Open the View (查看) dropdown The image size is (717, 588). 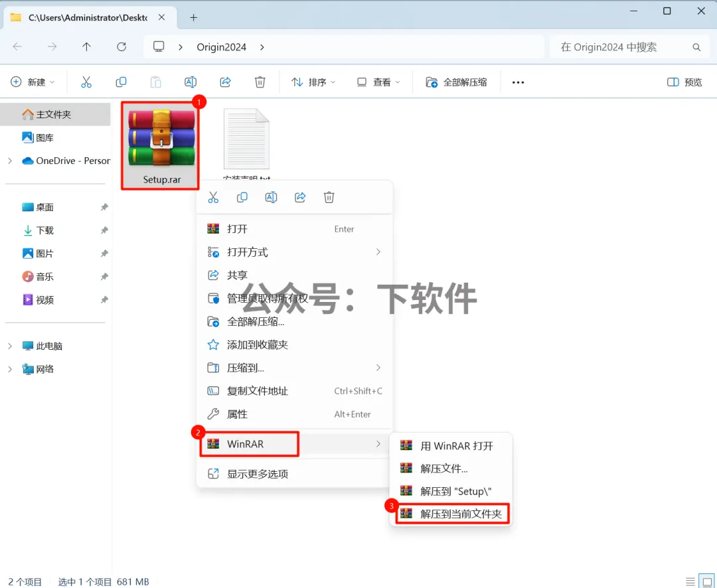click(378, 82)
